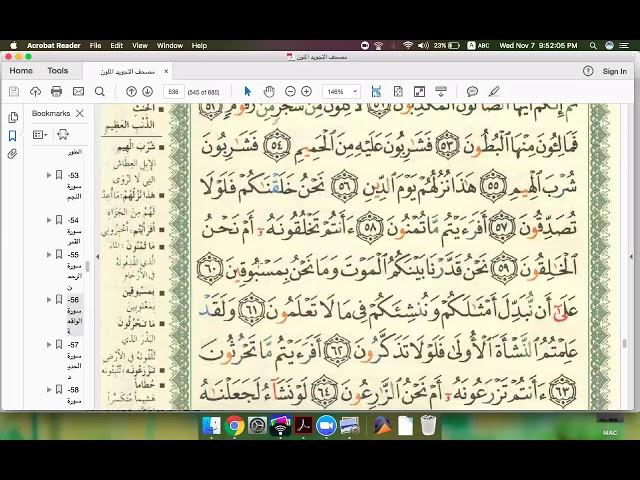Viewport: 640px width, 480px height.
Task: Click the page number input field
Action: 173,92
